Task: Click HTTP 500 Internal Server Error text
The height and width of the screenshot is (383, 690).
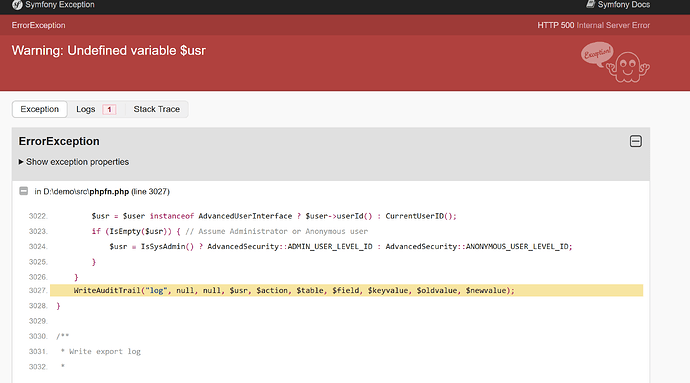Action: point(593,25)
